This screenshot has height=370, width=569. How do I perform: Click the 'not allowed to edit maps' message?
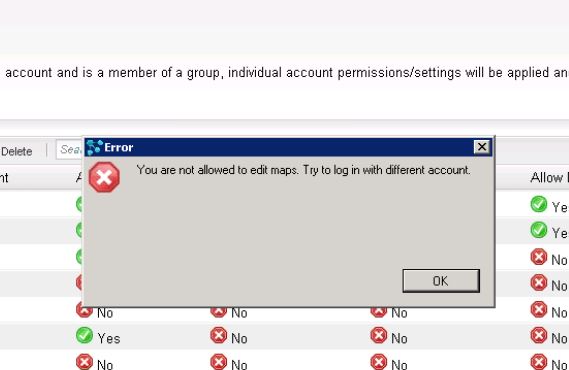303,170
